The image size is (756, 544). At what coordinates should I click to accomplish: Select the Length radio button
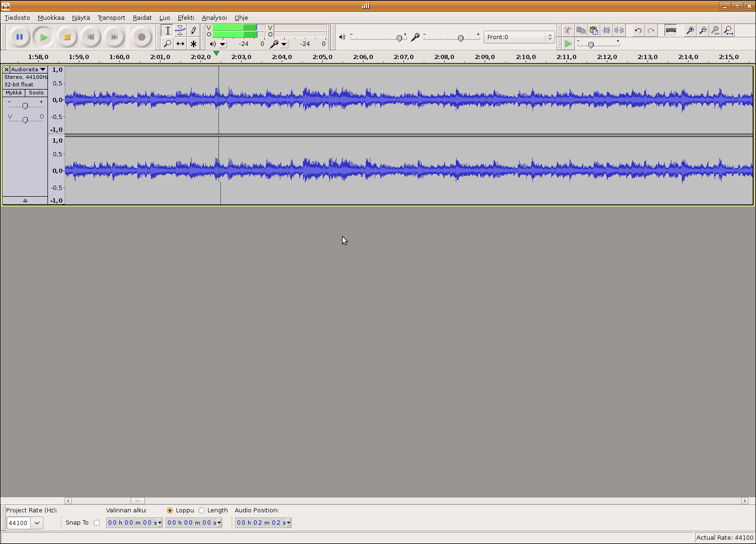[202, 510]
